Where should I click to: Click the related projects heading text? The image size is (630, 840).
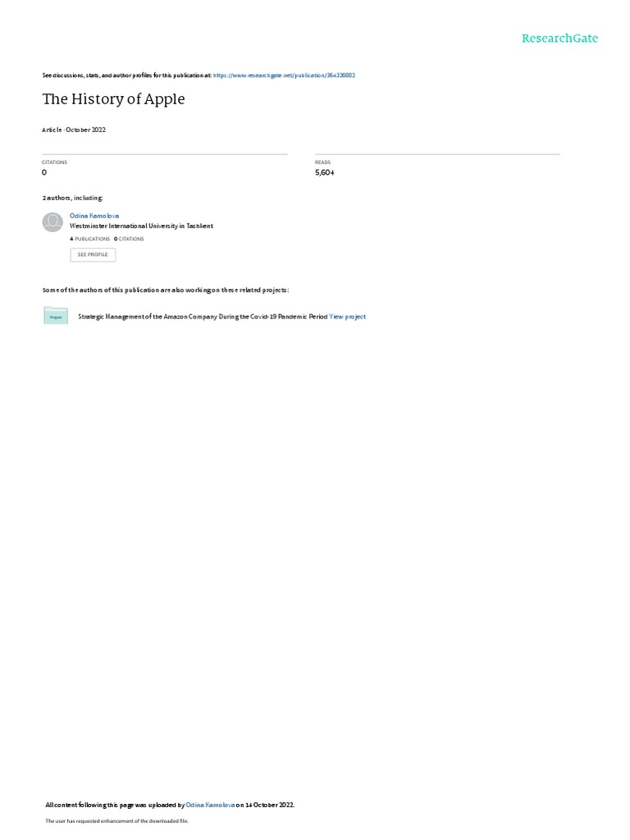point(166,290)
